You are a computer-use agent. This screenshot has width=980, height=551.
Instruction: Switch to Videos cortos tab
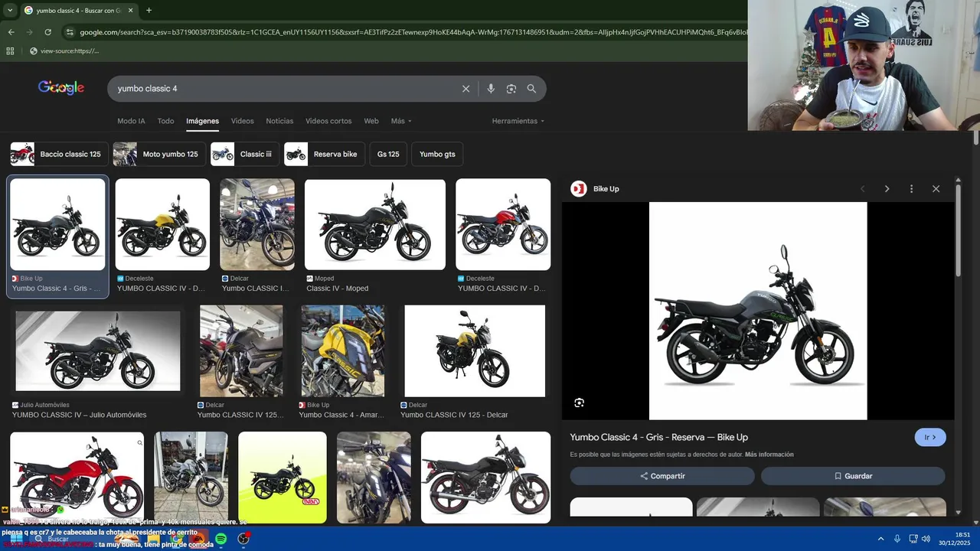(328, 121)
